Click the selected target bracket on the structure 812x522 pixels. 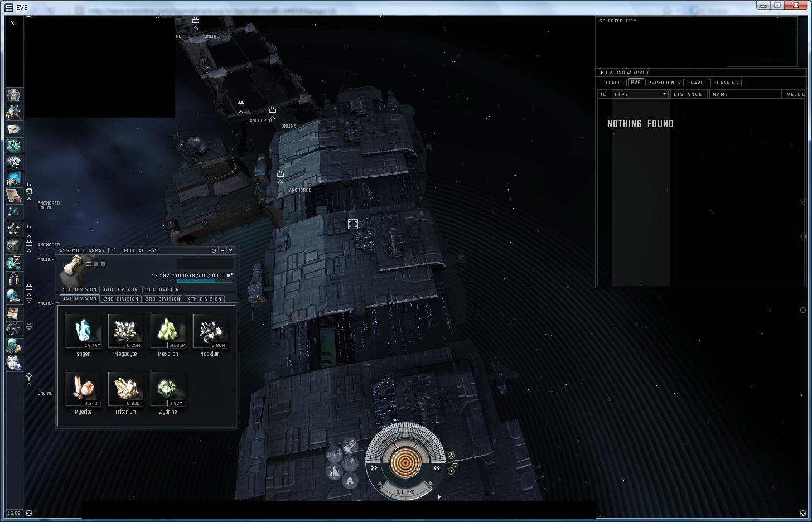click(353, 224)
